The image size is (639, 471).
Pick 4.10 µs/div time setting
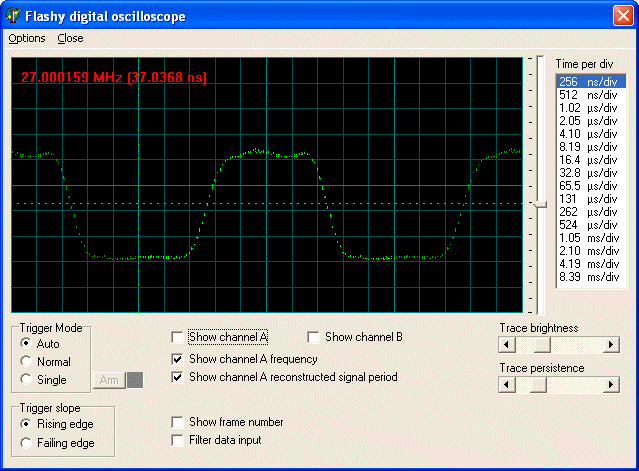click(591, 134)
